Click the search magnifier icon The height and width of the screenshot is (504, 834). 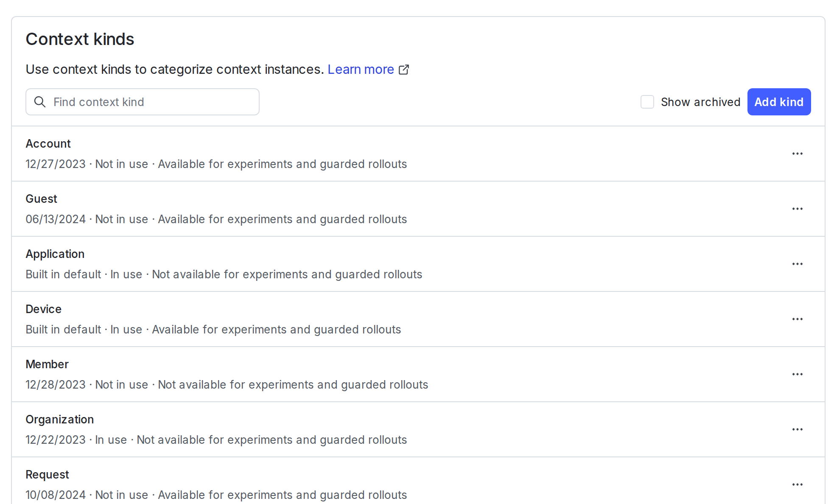(40, 102)
